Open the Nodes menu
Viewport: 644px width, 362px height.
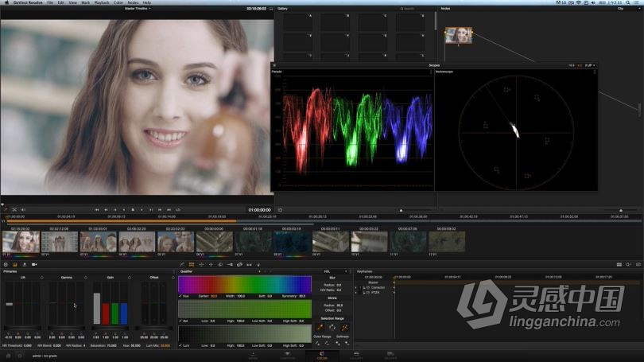point(133,2)
